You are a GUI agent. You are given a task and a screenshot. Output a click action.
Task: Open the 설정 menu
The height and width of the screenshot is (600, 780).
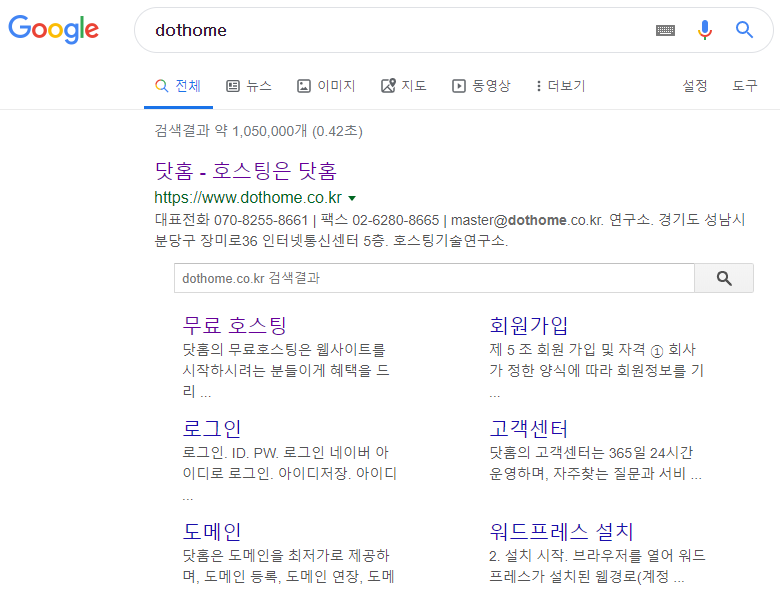pos(695,86)
